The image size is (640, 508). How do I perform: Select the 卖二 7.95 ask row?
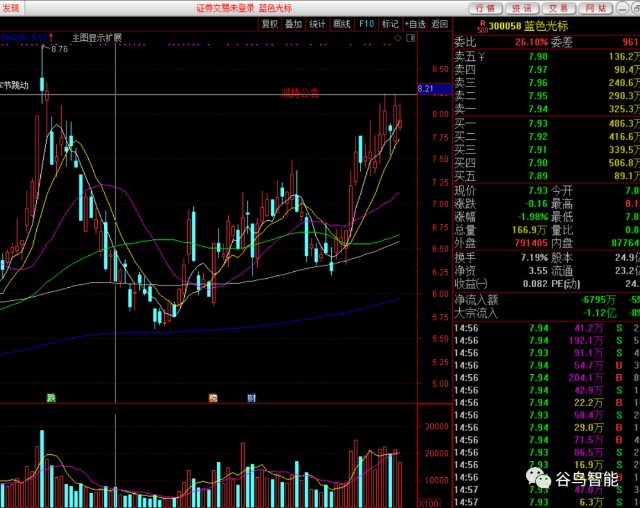coord(547,95)
